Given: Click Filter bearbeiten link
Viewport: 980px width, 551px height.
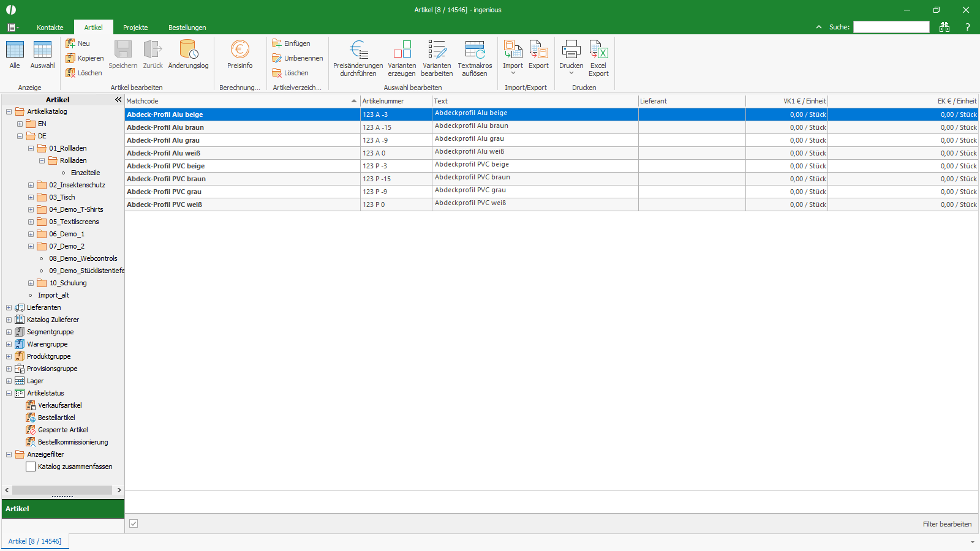Looking at the screenshot, I should (x=947, y=524).
